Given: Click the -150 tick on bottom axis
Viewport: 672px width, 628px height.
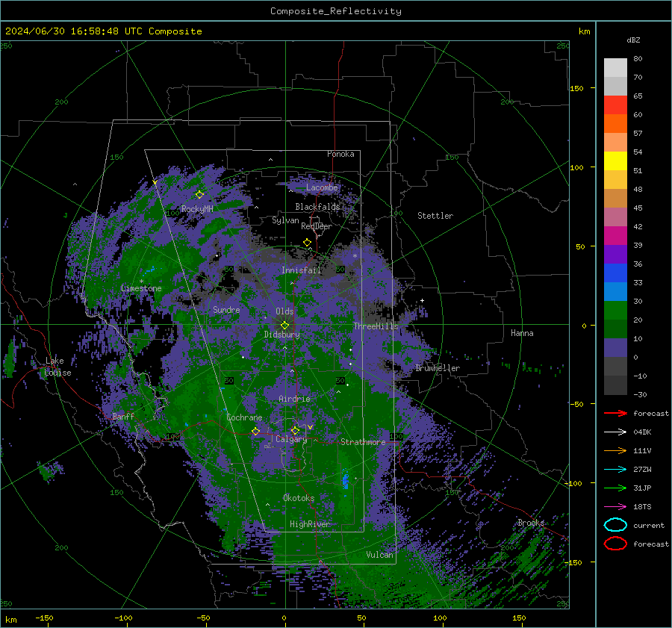Looking at the screenshot, I should click(44, 618).
